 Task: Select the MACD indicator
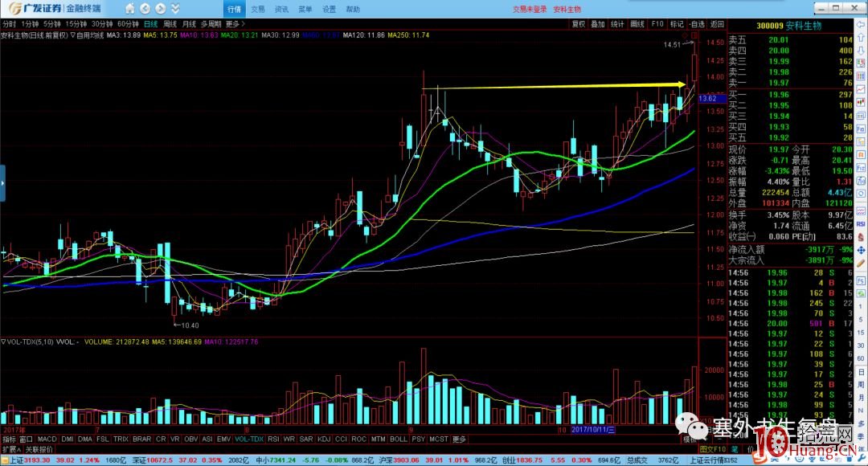pos(47,439)
